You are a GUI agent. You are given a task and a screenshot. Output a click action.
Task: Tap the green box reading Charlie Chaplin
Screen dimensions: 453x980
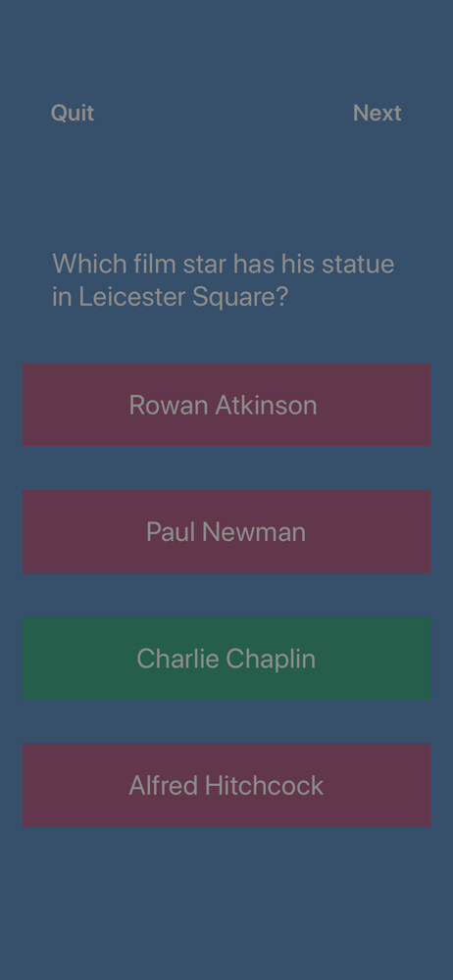point(226,659)
